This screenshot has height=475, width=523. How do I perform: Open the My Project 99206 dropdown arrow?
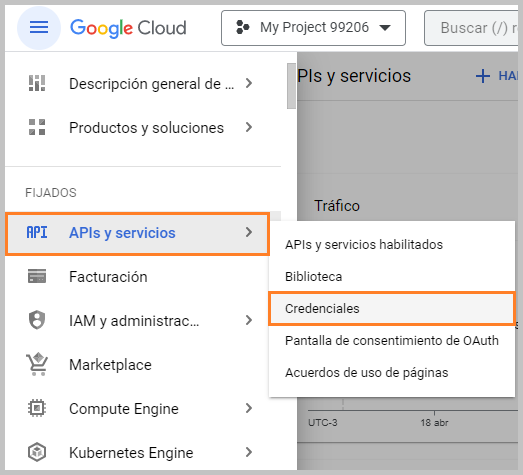point(385,28)
